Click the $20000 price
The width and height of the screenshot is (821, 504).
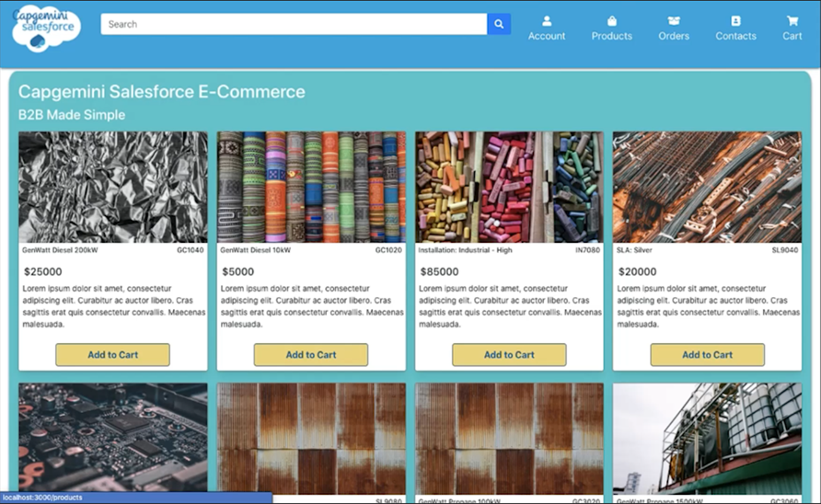[637, 271]
